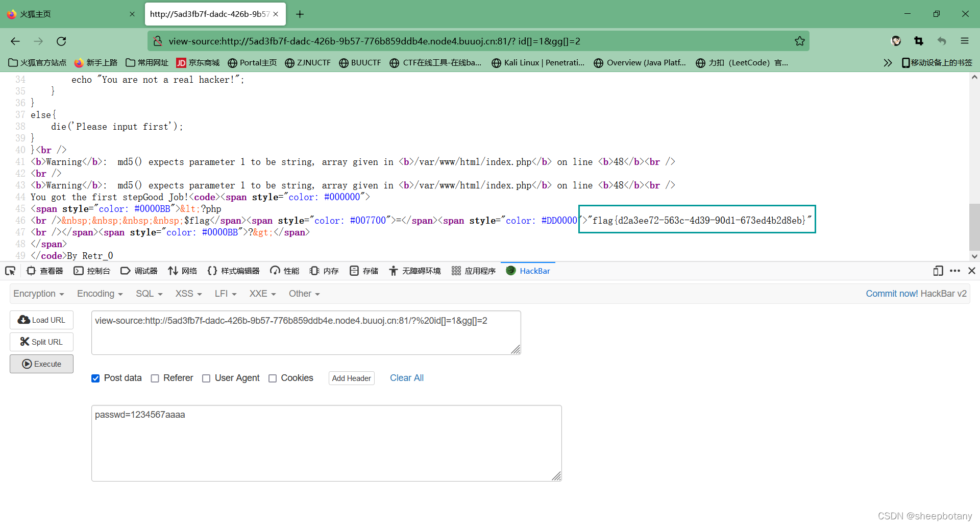Click the undo arrow toolbar icon
The height and width of the screenshot is (526, 980).
[942, 41]
